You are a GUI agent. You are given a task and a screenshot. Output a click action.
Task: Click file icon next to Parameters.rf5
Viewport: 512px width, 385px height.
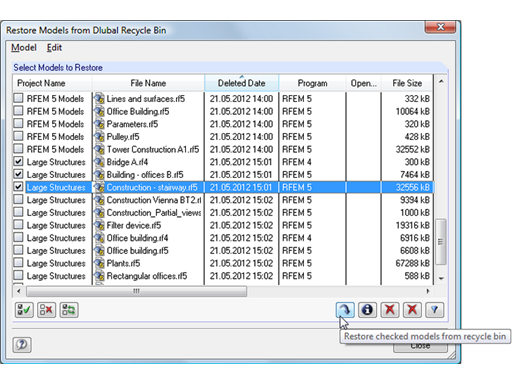click(99, 124)
